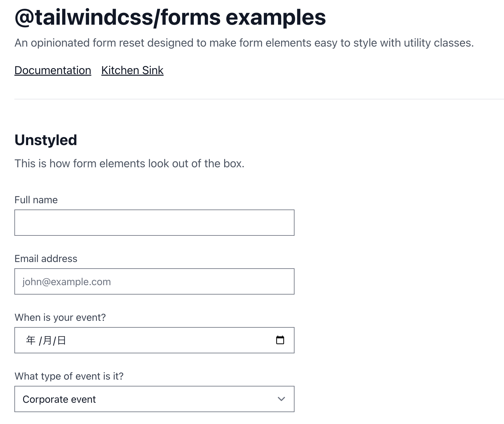This screenshot has width=504, height=424.
Task: Open the Documentation link
Action: click(53, 70)
